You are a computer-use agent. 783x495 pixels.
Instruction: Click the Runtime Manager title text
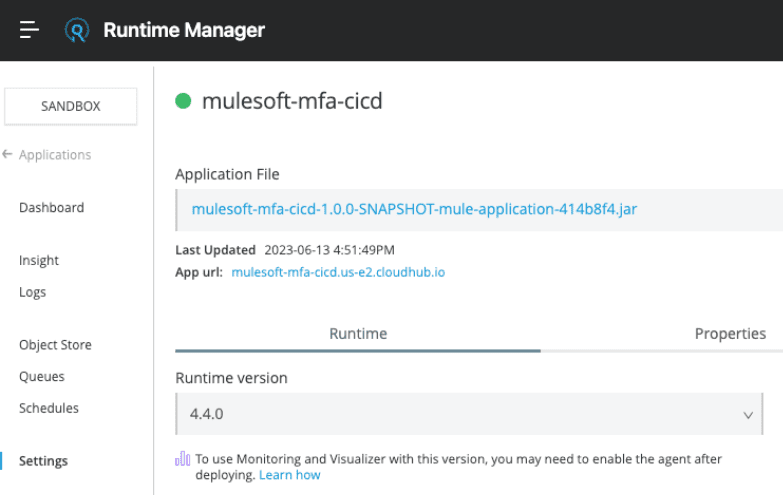(x=184, y=30)
